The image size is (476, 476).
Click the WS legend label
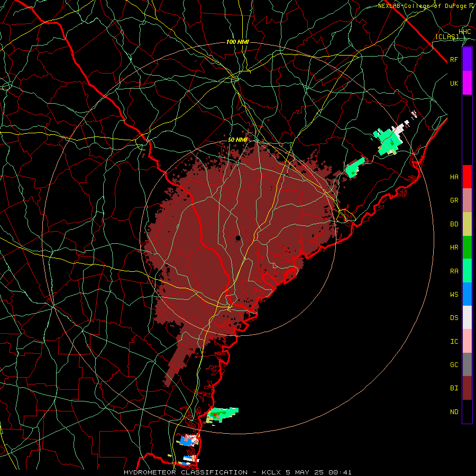[x=454, y=295]
